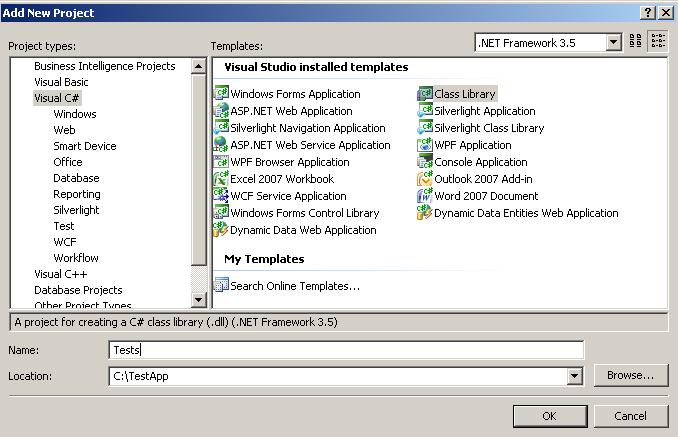
Task: Select the Windows Forms Application label
Action: click(x=295, y=94)
